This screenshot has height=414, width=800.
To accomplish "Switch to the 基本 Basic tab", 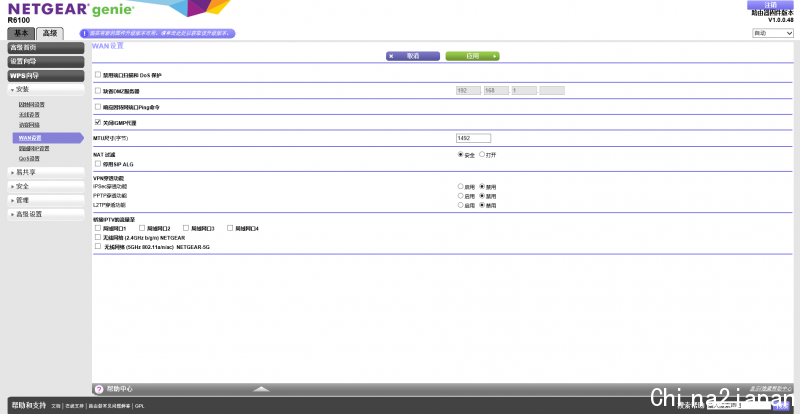I will pos(21,33).
